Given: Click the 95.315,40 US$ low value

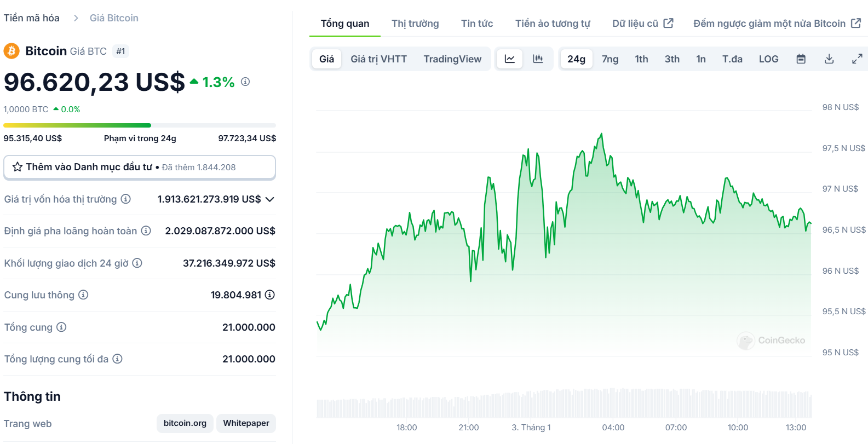Looking at the screenshot, I should click(x=33, y=139).
